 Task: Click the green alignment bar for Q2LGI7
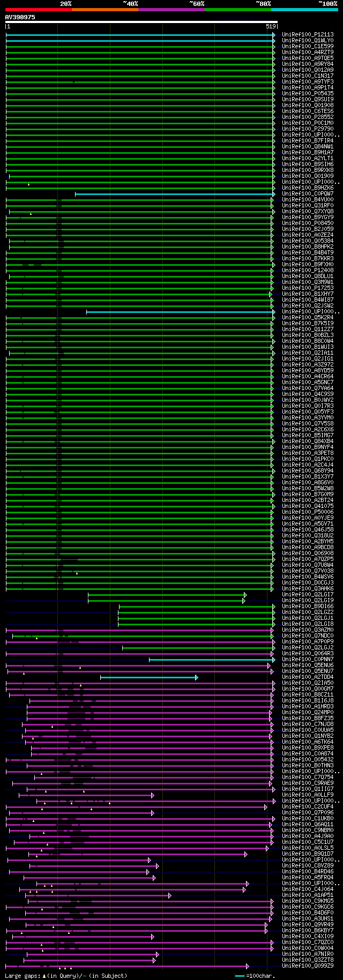point(167,595)
